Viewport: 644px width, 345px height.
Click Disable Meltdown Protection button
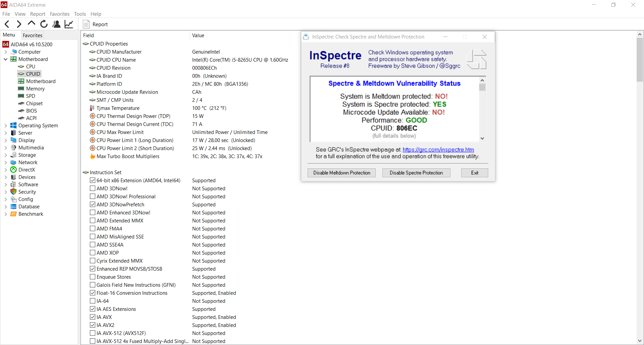click(x=341, y=173)
